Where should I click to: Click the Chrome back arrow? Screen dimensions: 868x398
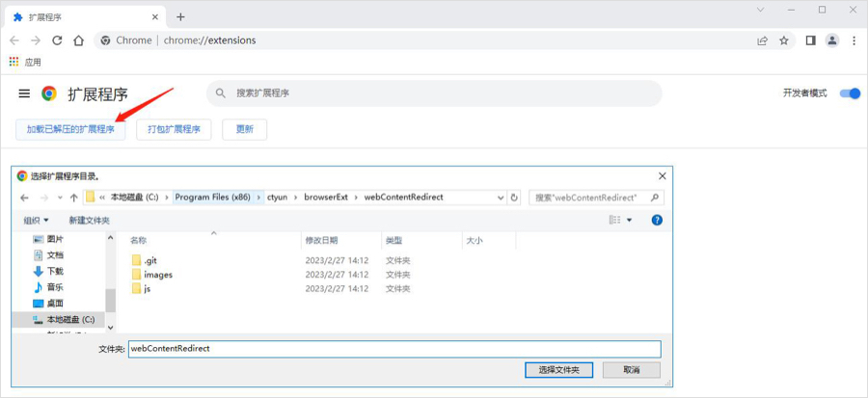pyautogui.click(x=14, y=40)
